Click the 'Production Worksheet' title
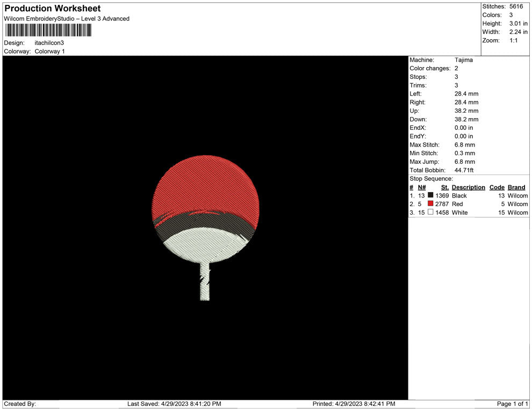532x409 pixels. (x=53, y=9)
